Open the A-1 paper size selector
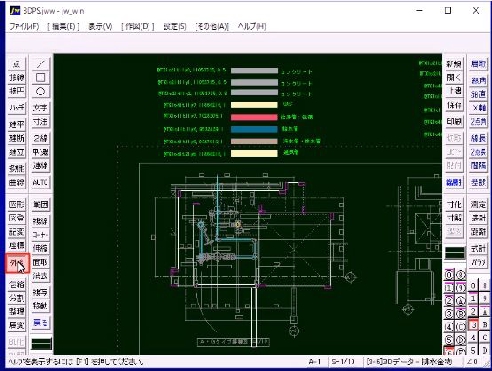The height and width of the screenshot is (371, 492). pyautogui.click(x=315, y=362)
